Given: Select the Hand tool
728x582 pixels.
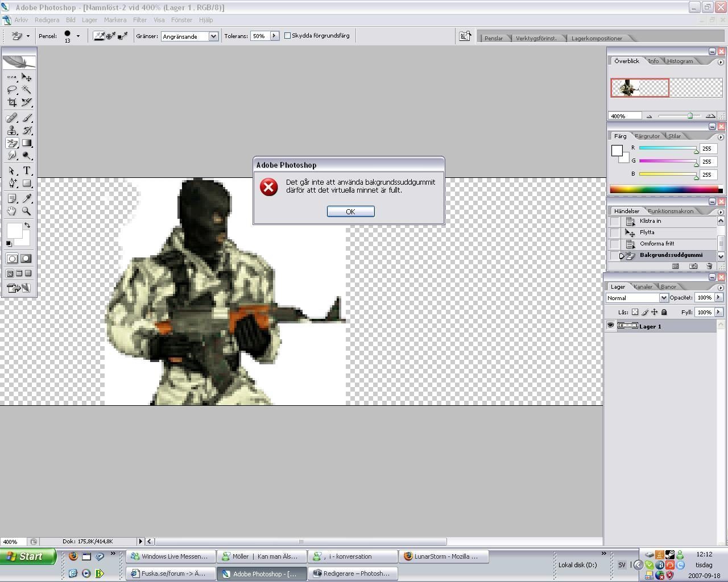Looking at the screenshot, I should (12, 211).
